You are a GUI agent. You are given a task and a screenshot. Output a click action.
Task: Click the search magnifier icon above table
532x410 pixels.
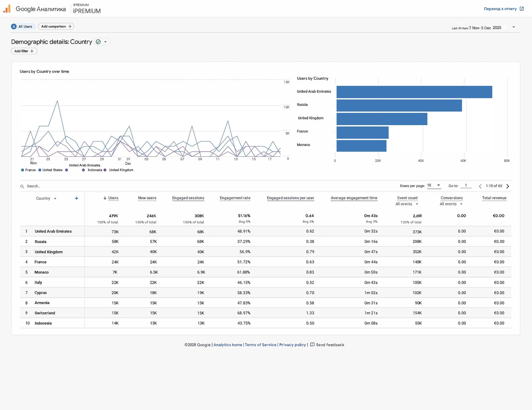(22, 186)
